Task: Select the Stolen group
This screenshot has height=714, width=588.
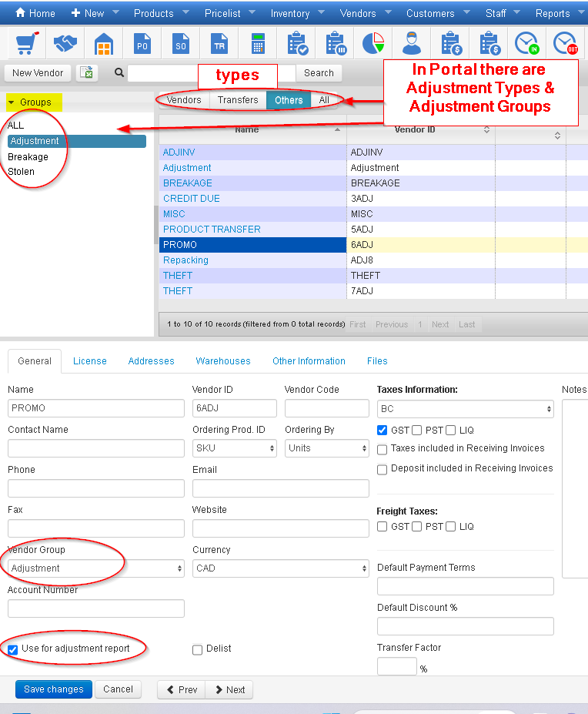Action: pos(21,172)
